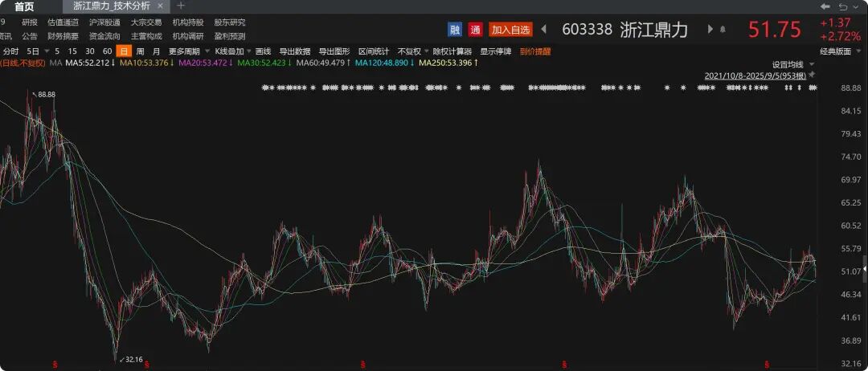Select the 日 daily period
Image resolution: width=868 pixels, height=371 pixels.
pyautogui.click(x=123, y=51)
